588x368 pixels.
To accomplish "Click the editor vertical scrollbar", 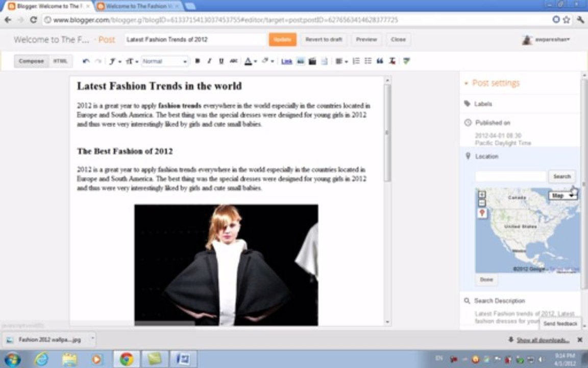I will click(388, 133).
